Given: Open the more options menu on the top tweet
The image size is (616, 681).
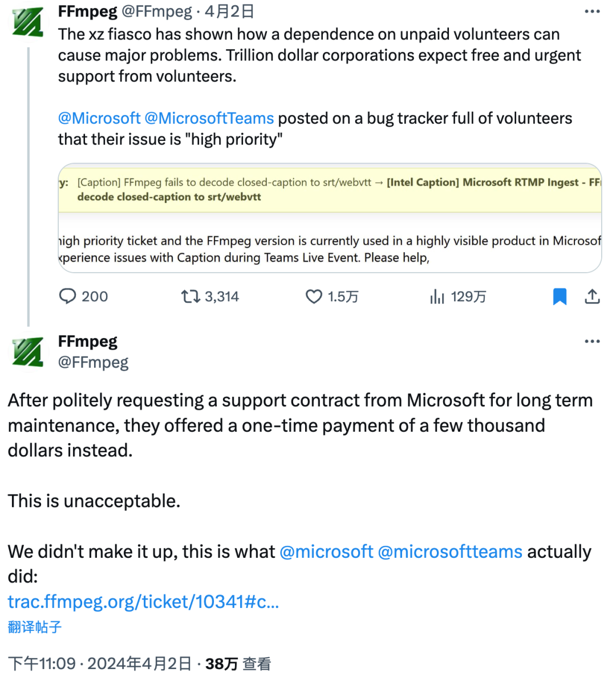Looking at the screenshot, I should 591,11.
